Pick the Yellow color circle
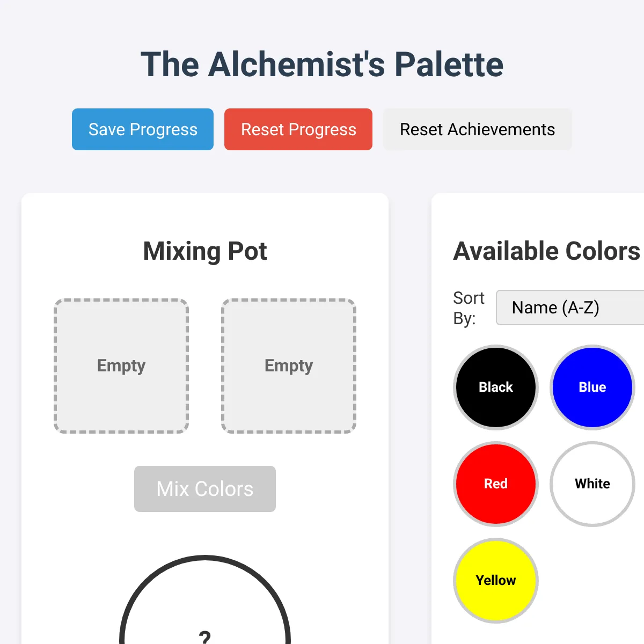The height and width of the screenshot is (644, 644). point(496,581)
